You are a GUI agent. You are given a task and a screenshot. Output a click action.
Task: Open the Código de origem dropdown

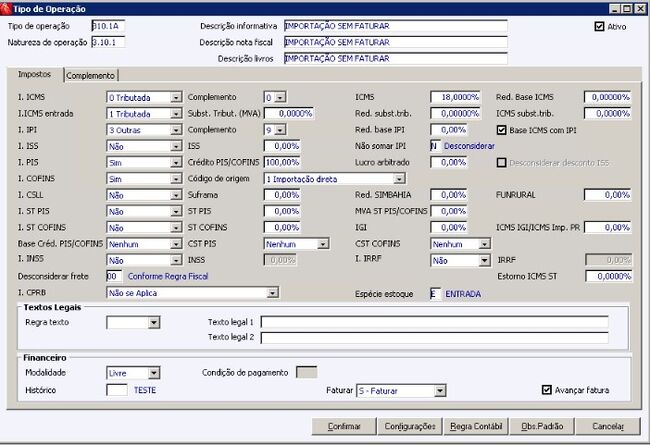click(x=399, y=179)
